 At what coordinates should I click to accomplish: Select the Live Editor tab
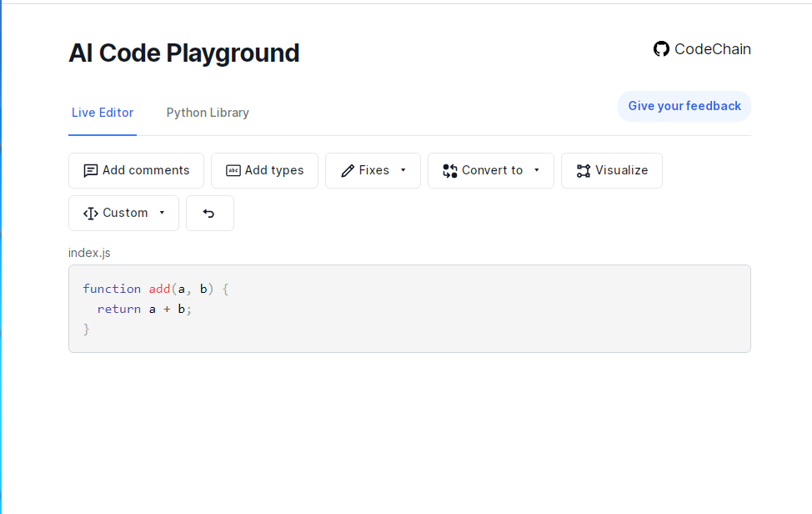pyautogui.click(x=102, y=112)
